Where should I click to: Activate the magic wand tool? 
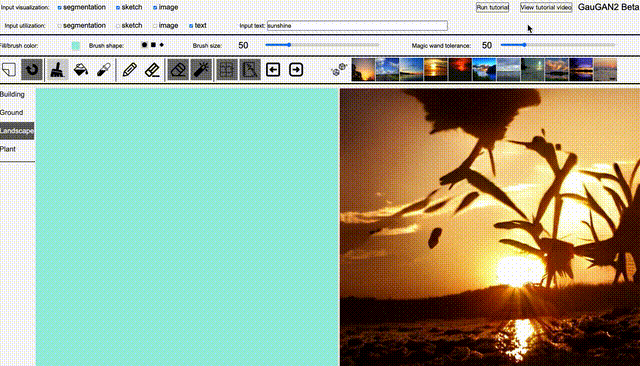point(201,70)
